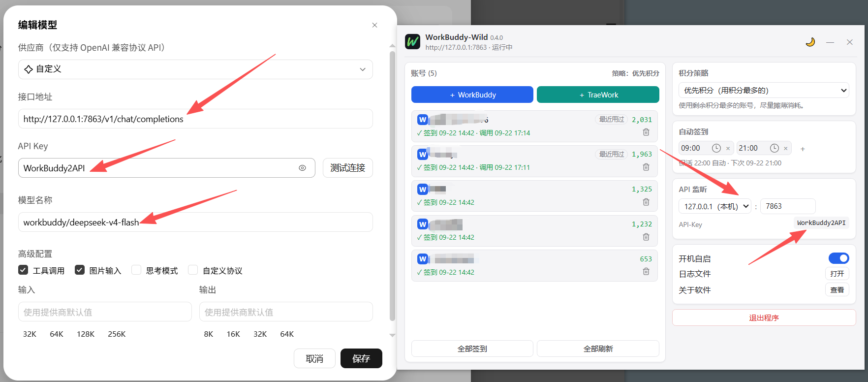Image resolution: width=868 pixels, height=382 pixels.
Task: Click 取消 to cancel editing
Action: point(314,358)
